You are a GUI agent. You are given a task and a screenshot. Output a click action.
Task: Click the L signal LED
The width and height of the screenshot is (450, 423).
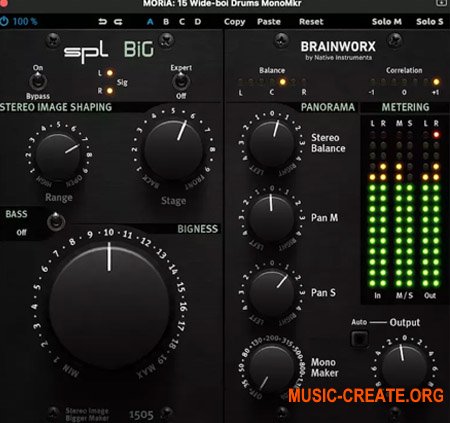pyautogui.click(x=109, y=73)
